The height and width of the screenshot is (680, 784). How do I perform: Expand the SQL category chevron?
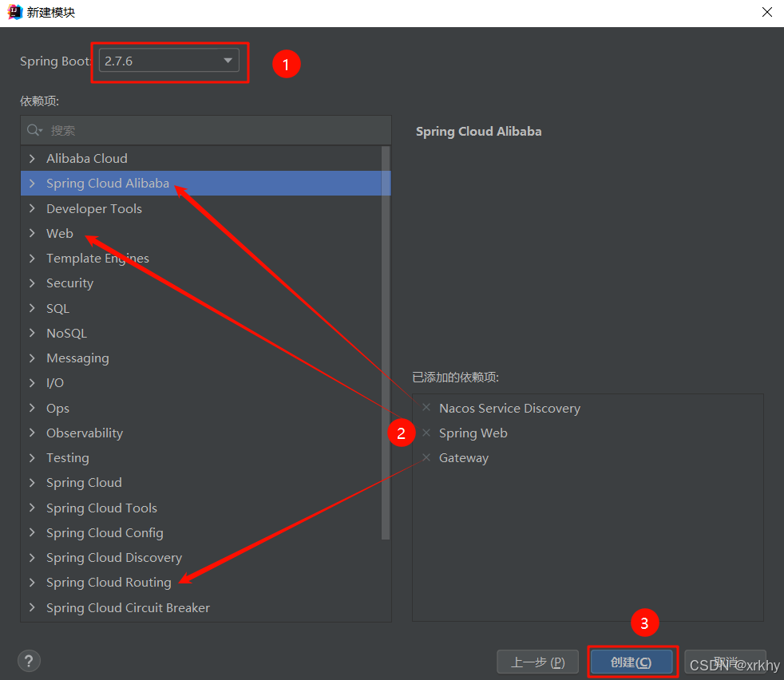click(x=32, y=308)
